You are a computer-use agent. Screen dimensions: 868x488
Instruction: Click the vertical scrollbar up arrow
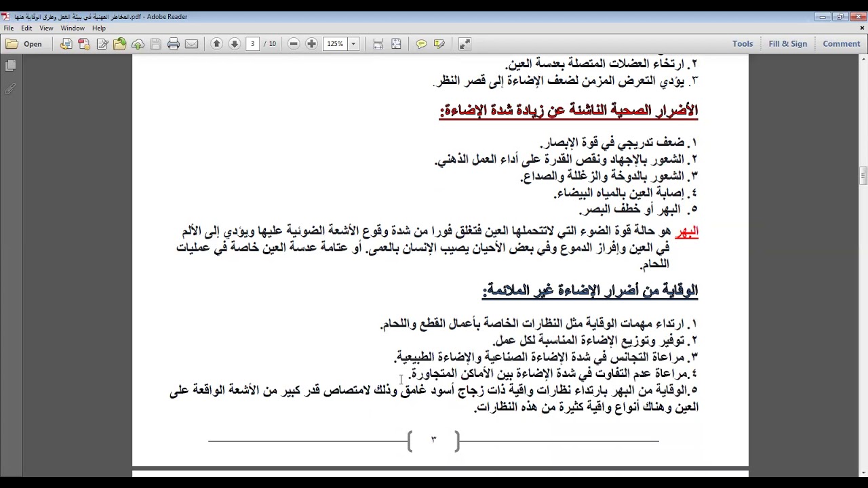pyautogui.click(x=863, y=59)
